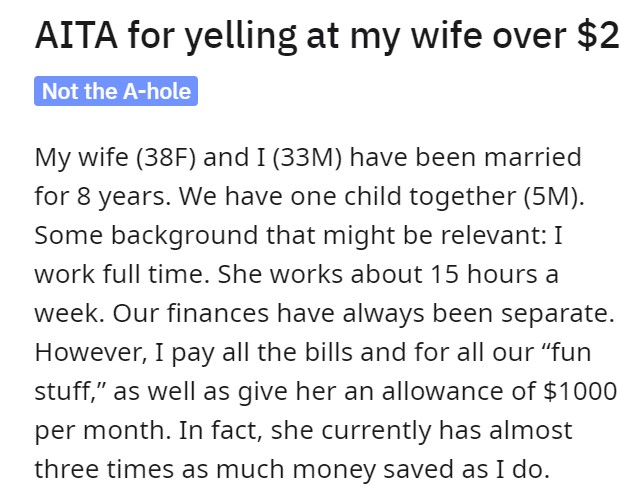Click the words "pay all the bills"
This screenshot has height=494, width=642.
(262, 352)
